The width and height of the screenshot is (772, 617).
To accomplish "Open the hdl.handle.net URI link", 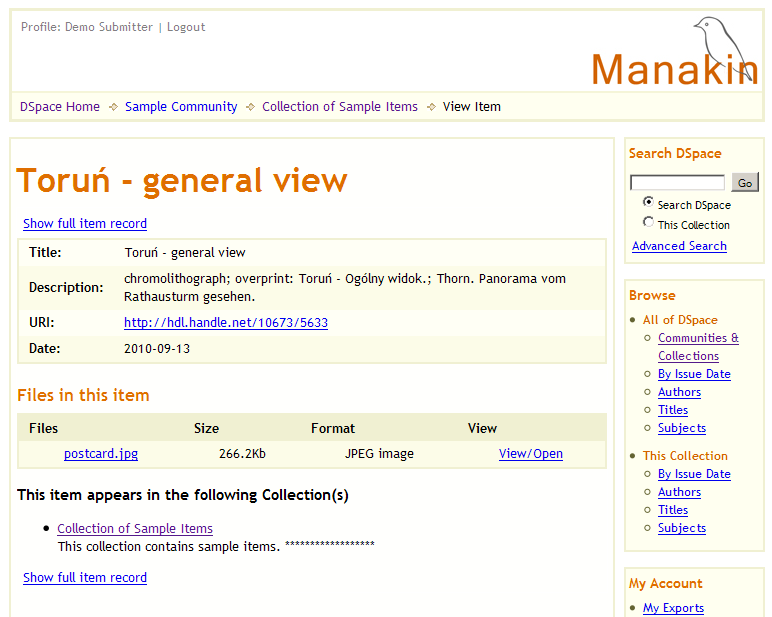I will pos(226,323).
